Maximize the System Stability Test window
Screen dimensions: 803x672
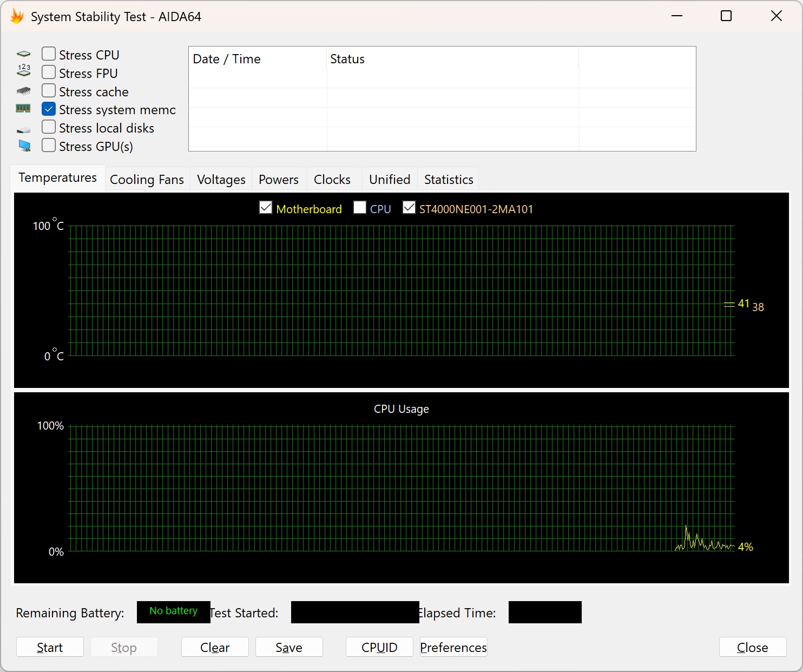(726, 16)
